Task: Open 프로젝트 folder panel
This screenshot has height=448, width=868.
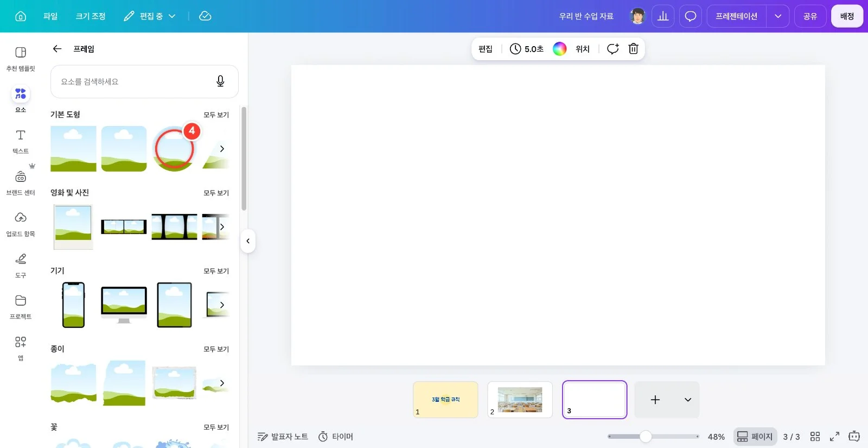Action: coord(21,307)
